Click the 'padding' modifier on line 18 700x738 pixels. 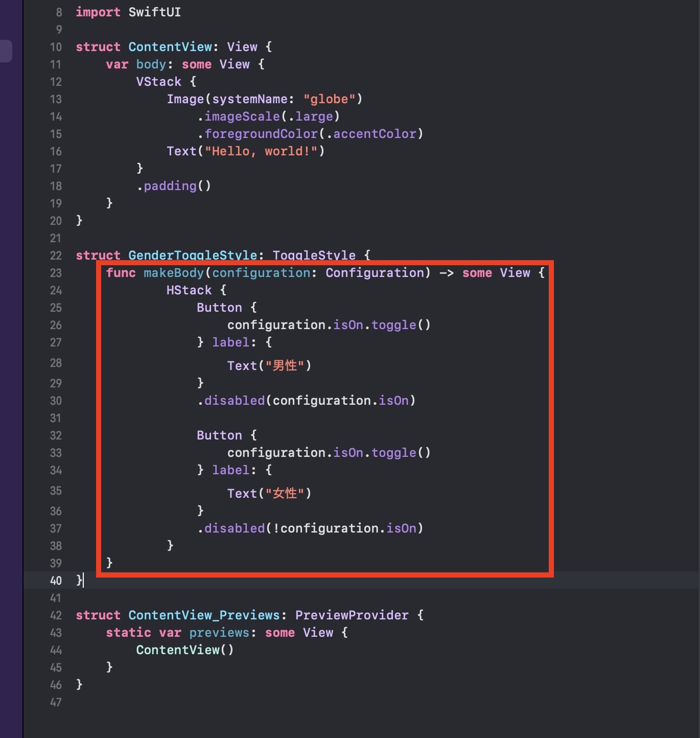coord(170,186)
